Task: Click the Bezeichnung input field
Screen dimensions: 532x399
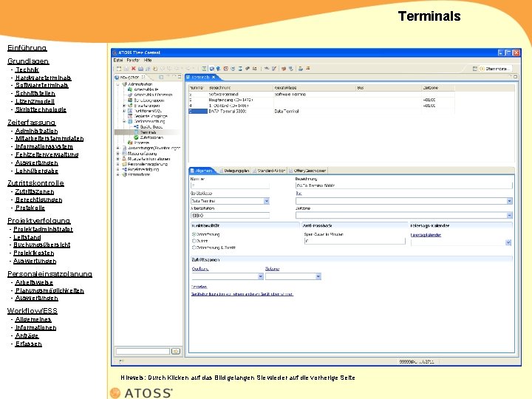Action: (x=403, y=185)
